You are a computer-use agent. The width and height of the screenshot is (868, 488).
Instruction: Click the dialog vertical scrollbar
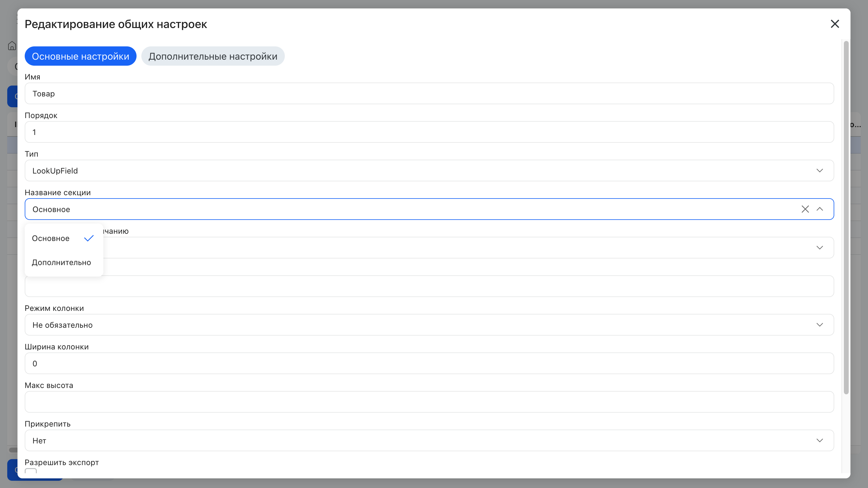[846, 217]
